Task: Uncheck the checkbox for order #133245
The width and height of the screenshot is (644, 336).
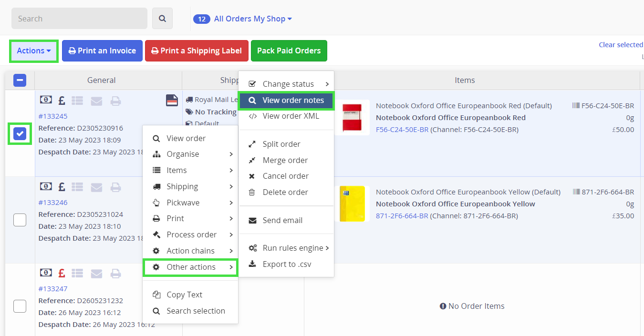Action: click(x=20, y=134)
